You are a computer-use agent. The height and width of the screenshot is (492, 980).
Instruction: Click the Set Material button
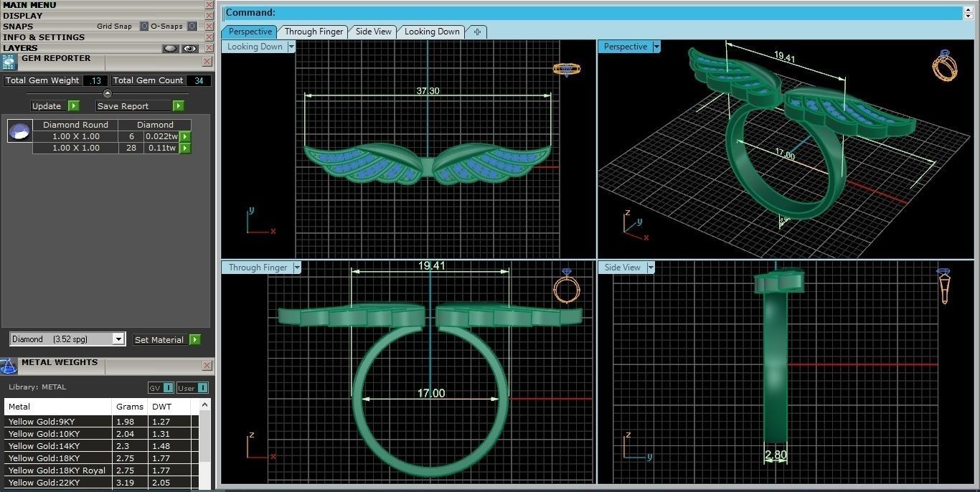tap(159, 340)
